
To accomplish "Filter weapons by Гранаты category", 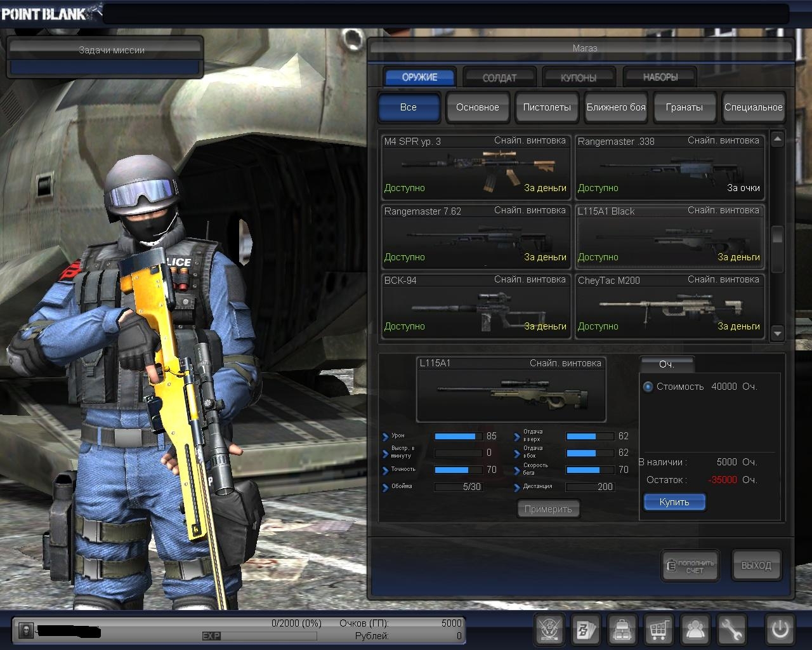I will 684,107.
